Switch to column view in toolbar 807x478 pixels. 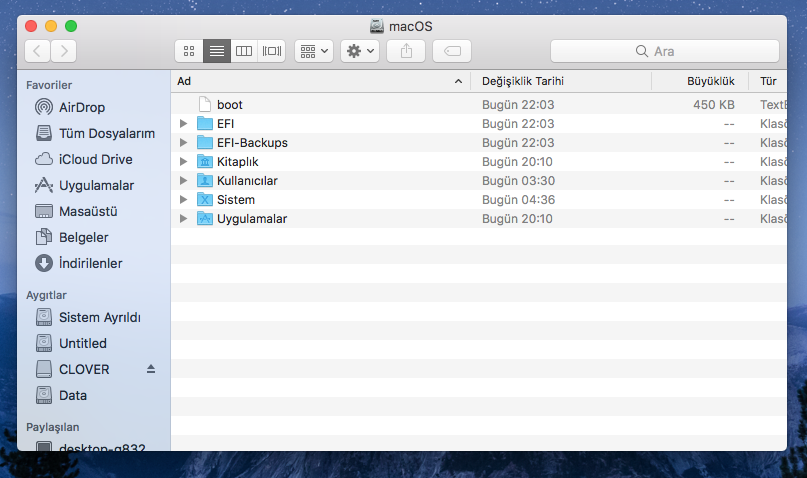244,51
